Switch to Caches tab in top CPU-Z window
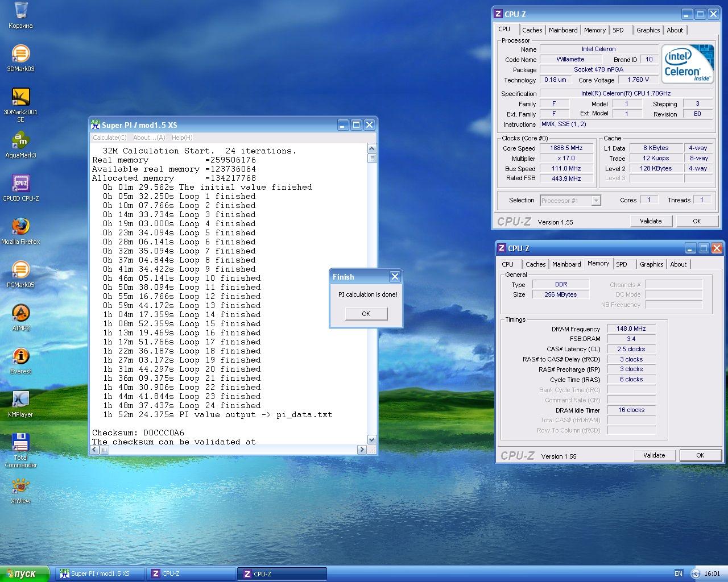This screenshot has width=728, height=582. pyautogui.click(x=532, y=30)
